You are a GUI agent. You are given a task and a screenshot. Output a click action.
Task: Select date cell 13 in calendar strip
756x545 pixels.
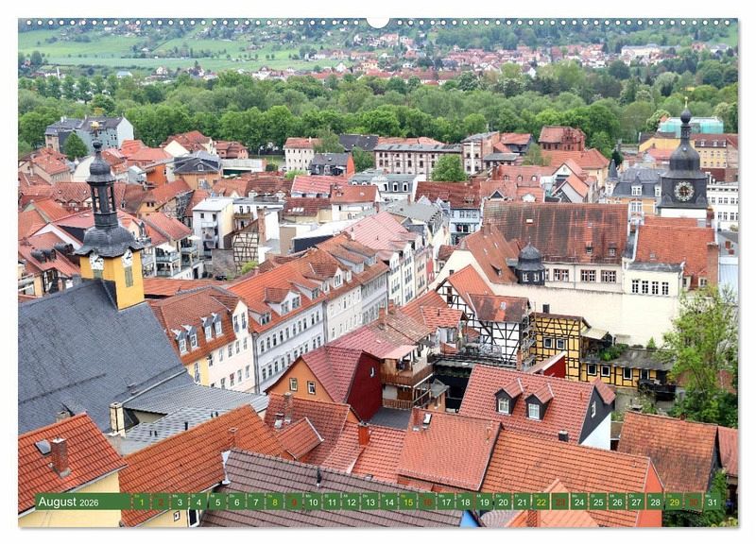369,502
